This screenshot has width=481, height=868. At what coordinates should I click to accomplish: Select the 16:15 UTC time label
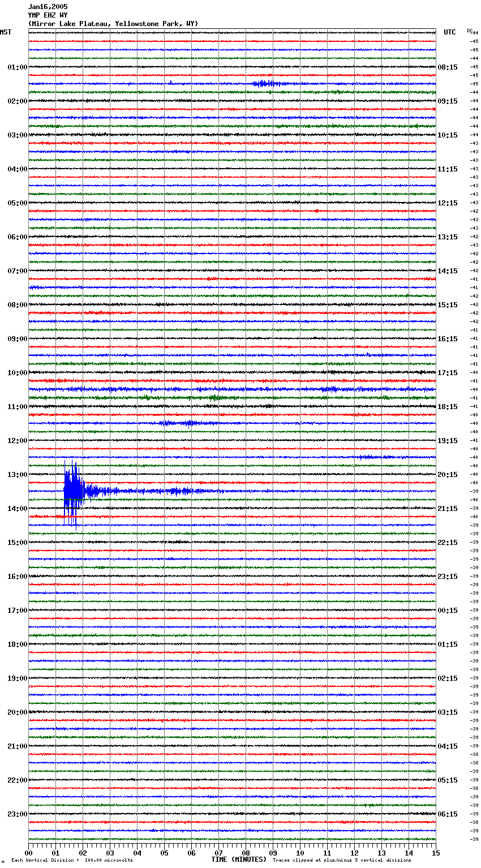click(448, 339)
